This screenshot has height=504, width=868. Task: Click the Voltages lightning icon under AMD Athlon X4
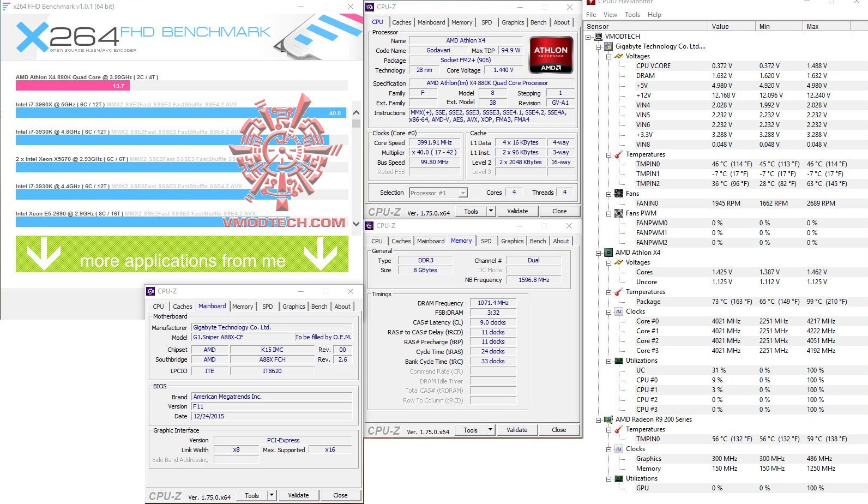619,262
